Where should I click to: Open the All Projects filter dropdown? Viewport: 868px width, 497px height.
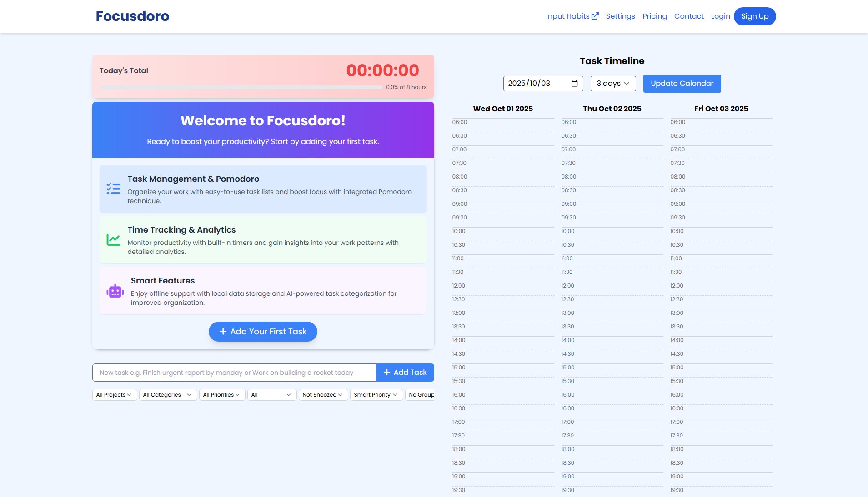pyautogui.click(x=114, y=395)
